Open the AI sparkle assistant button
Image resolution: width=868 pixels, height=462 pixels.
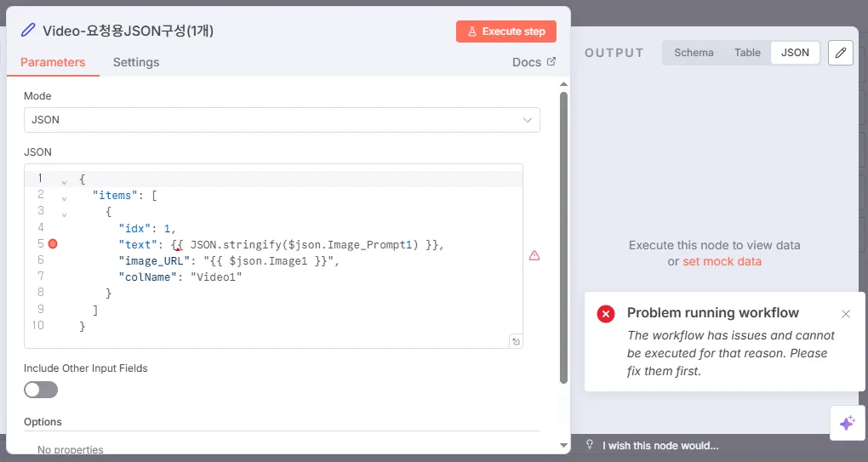pyautogui.click(x=847, y=423)
